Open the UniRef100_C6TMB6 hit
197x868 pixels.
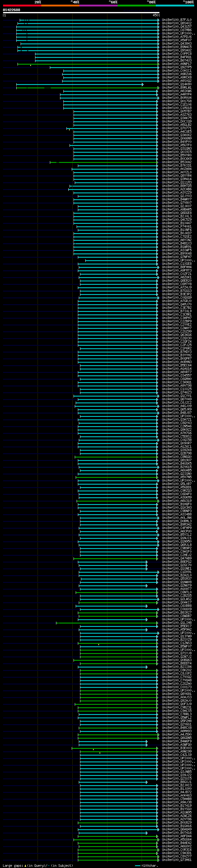tap(176, 30)
